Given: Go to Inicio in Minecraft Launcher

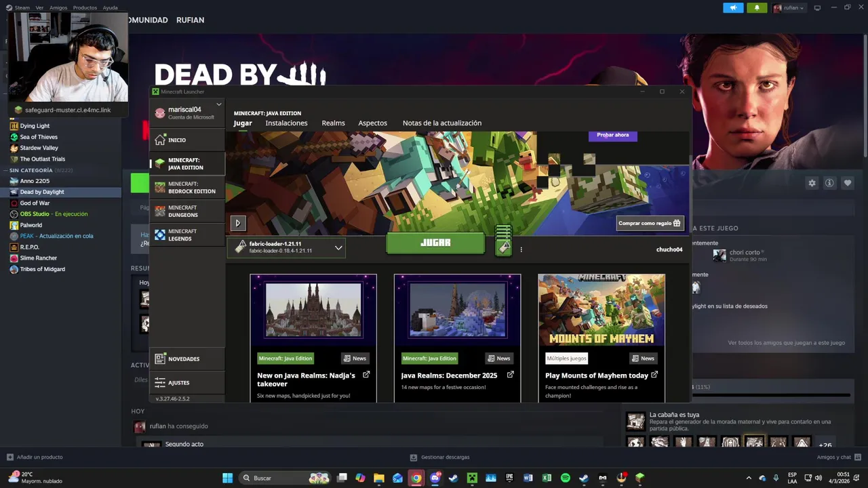Looking at the screenshot, I should click(x=187, y=140).
